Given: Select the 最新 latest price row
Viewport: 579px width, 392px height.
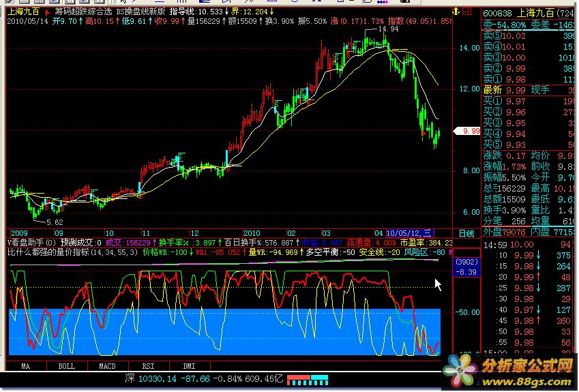Looking at the screenshot, I should tap(492, 90).
